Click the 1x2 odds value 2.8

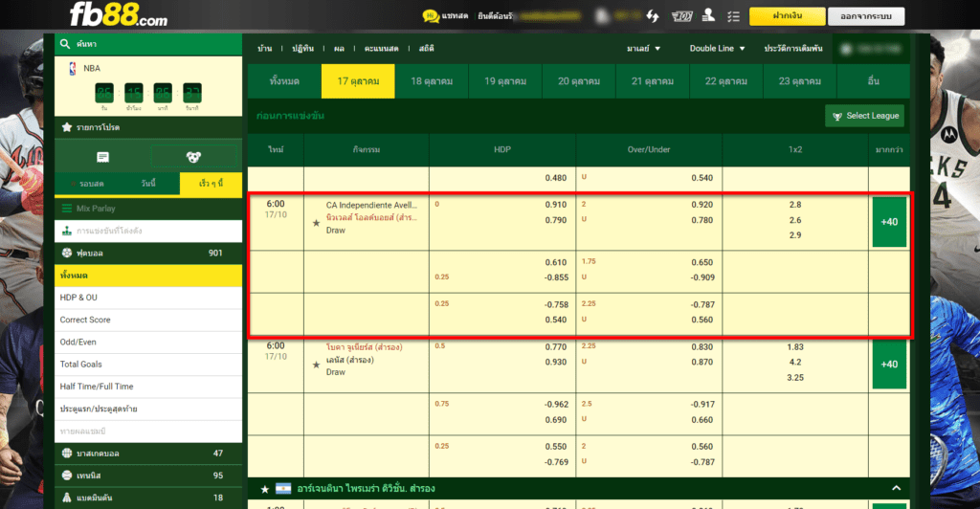[x=795, y=205]
